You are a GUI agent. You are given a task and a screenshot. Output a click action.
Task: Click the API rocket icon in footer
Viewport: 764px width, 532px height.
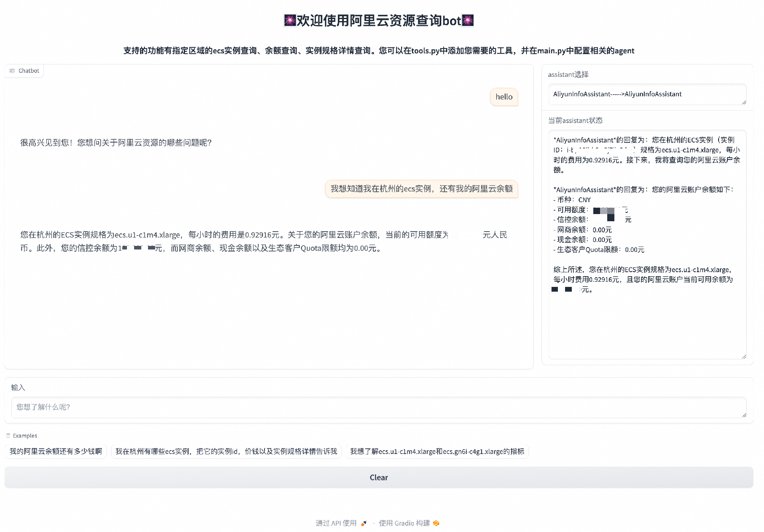pos(364,523)
